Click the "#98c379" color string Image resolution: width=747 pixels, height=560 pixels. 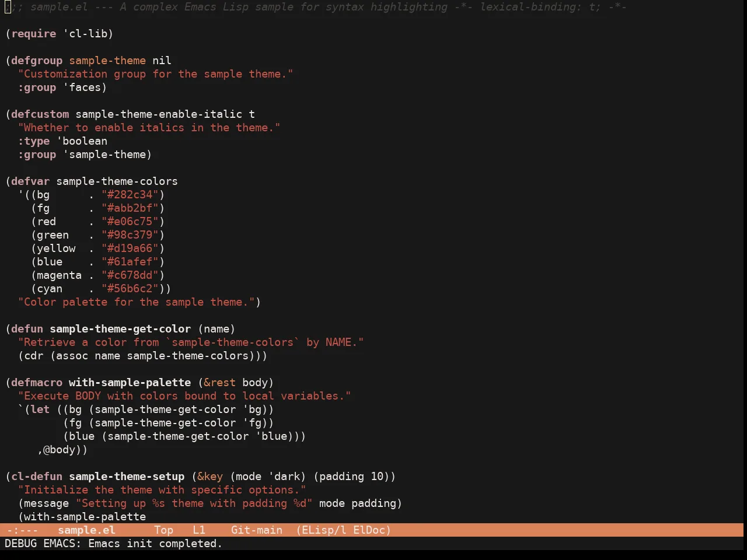click(130, 235)
